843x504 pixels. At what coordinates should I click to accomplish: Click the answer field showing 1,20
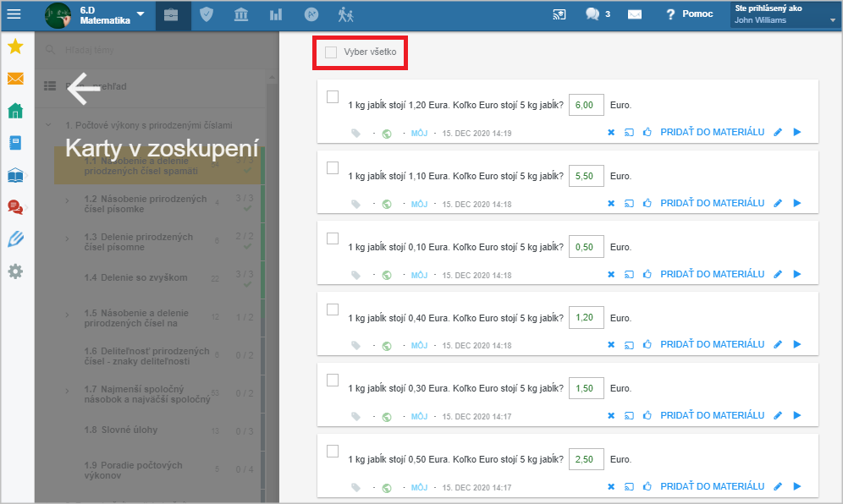pos(586,317)
